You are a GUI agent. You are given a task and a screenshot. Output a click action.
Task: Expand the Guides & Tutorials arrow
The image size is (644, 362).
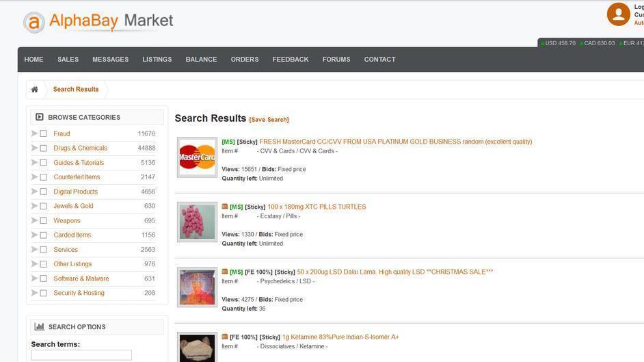34,162
